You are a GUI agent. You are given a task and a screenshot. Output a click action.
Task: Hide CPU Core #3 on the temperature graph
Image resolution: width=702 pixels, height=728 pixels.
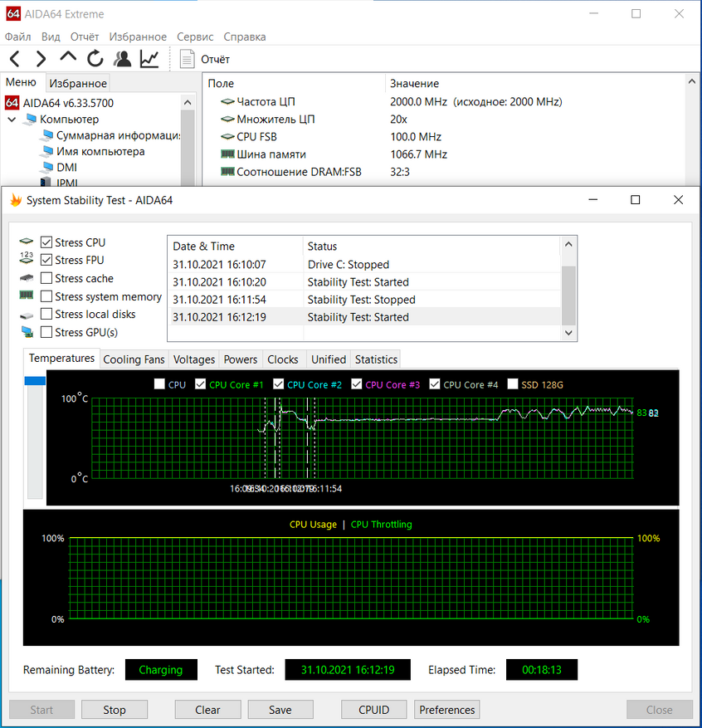pyautogui.click(x=356, y=384)
